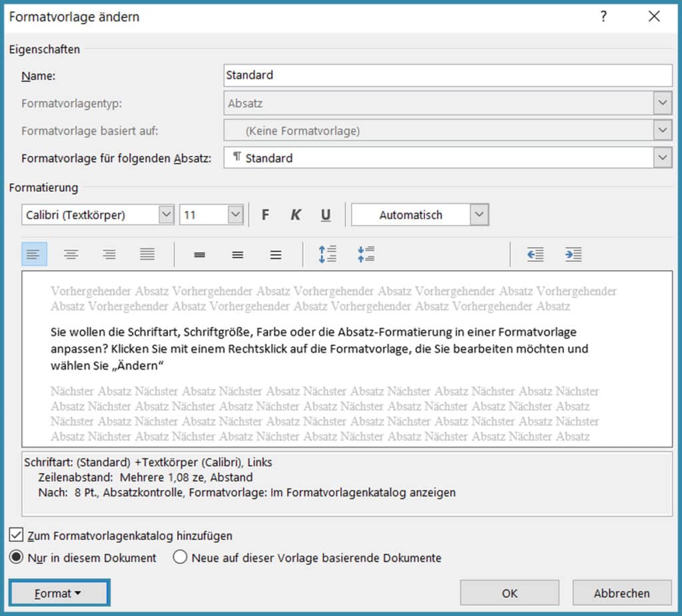This screenshot has width=682, height=616.
Task: Align paragraph text to the right
Action: 109,254
